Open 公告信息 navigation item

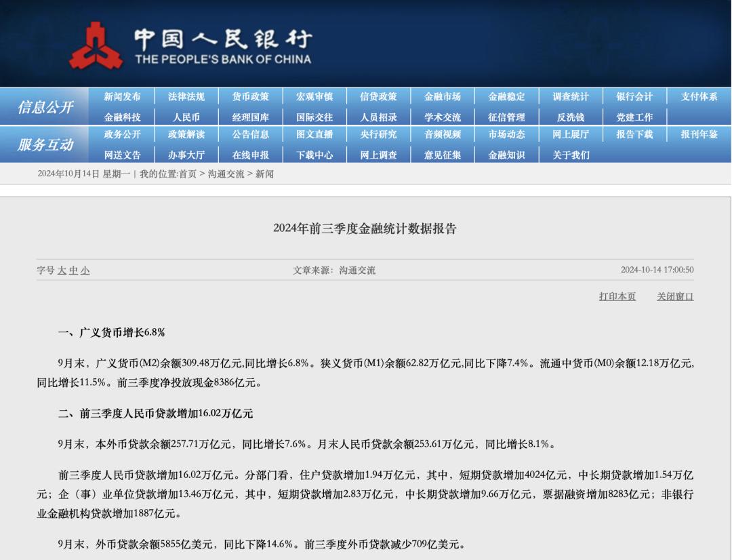pyautogui.click(x=251, y=134)
